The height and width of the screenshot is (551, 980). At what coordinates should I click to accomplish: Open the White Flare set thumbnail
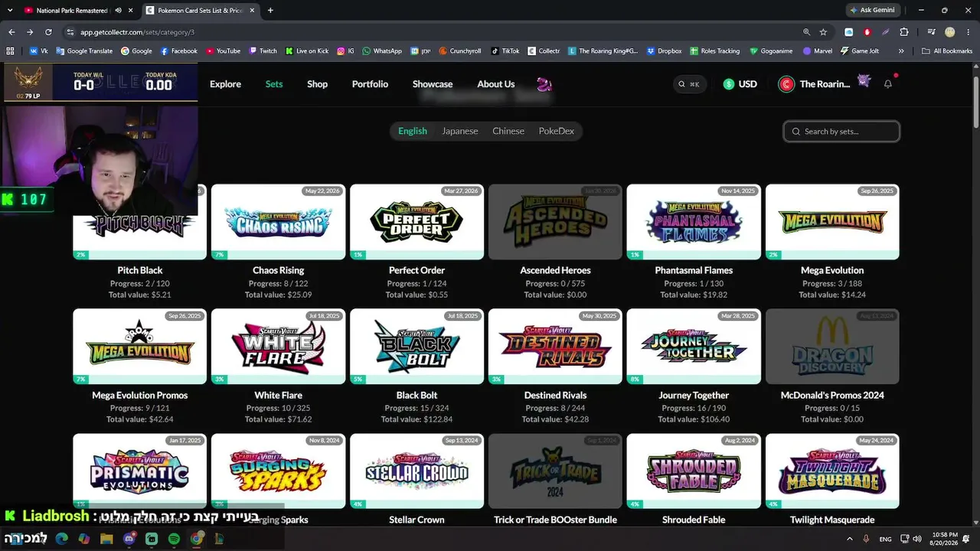click(x=278, y=347)
